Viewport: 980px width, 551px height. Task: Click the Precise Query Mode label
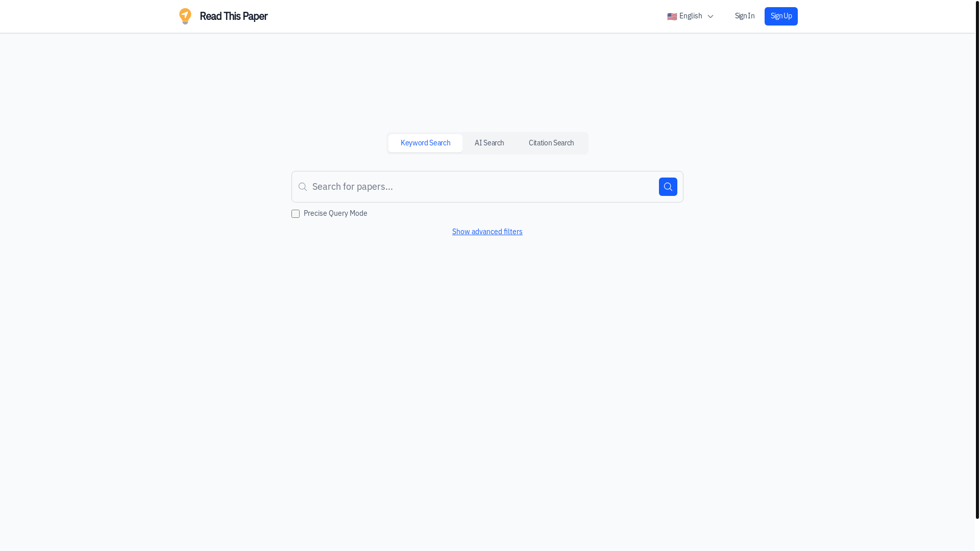tap(335, 214)
